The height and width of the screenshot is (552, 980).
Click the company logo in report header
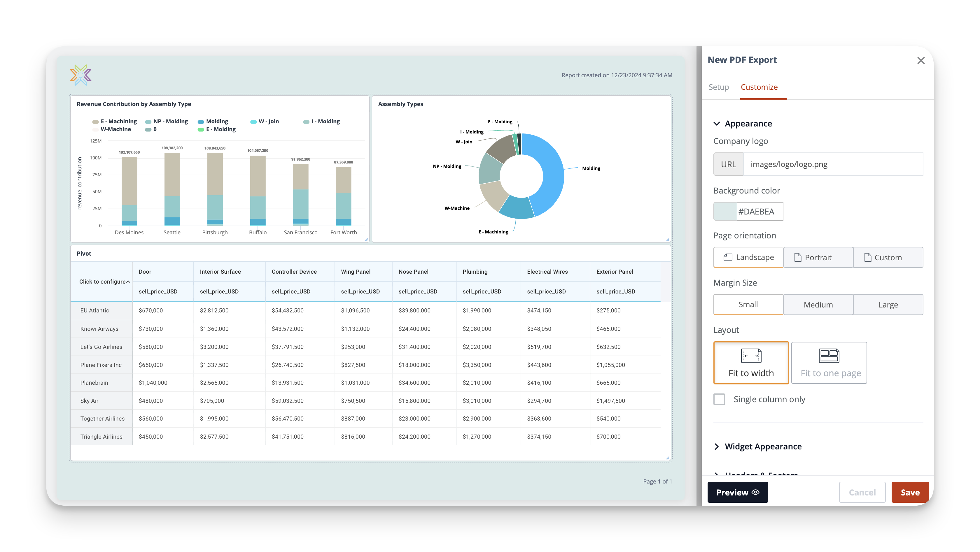(81, 75)
